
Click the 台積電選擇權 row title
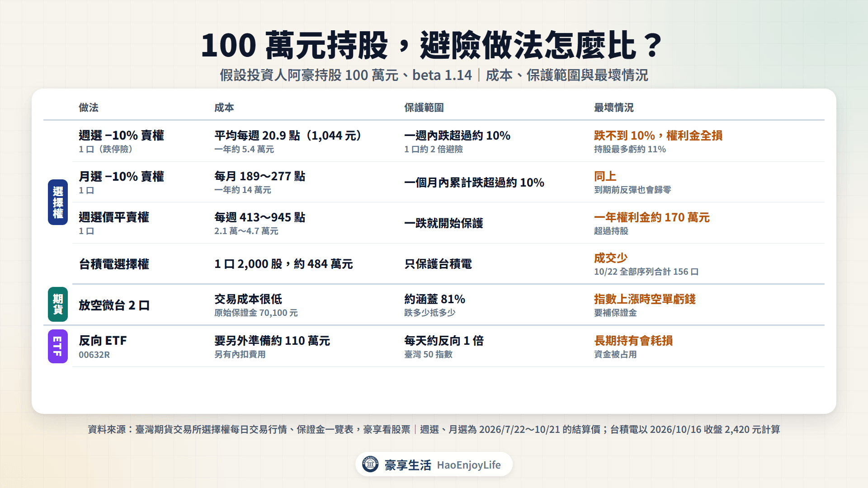114,264
